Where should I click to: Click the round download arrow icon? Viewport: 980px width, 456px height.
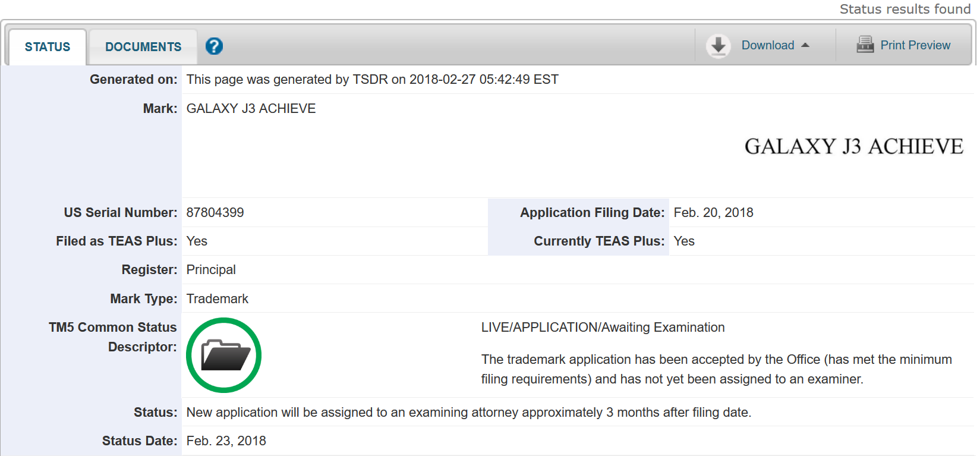pyautogui.click(x=718, y=46)
